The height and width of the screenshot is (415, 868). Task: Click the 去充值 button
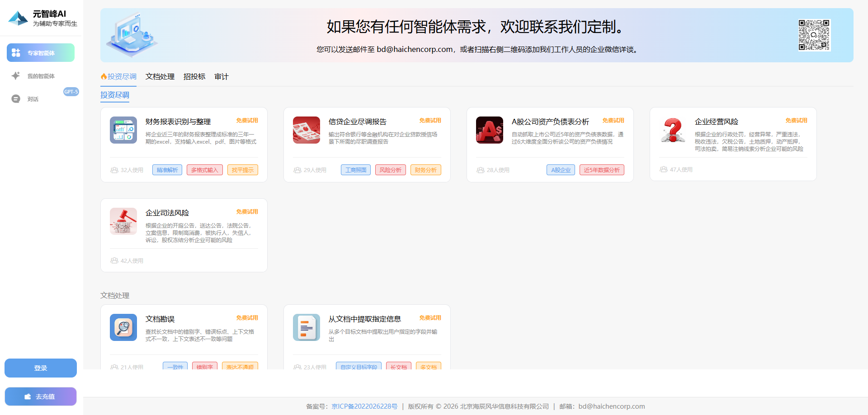[41, 396]
